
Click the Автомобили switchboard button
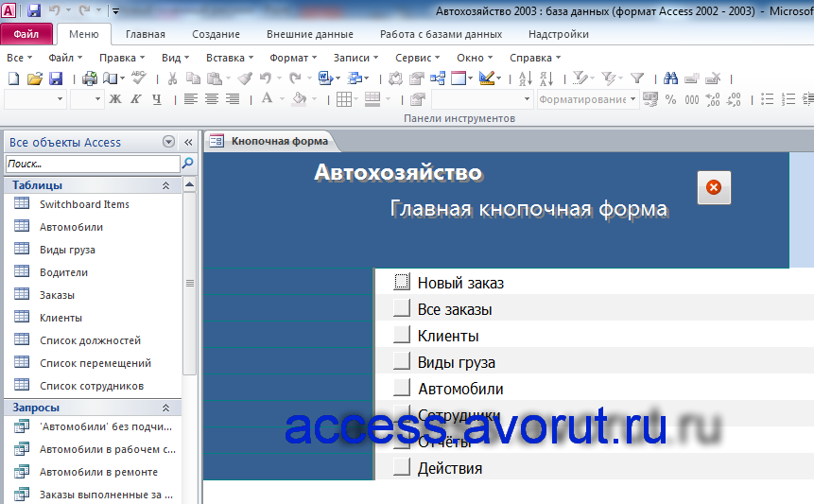pyautogui.click(x=401, y=387)
